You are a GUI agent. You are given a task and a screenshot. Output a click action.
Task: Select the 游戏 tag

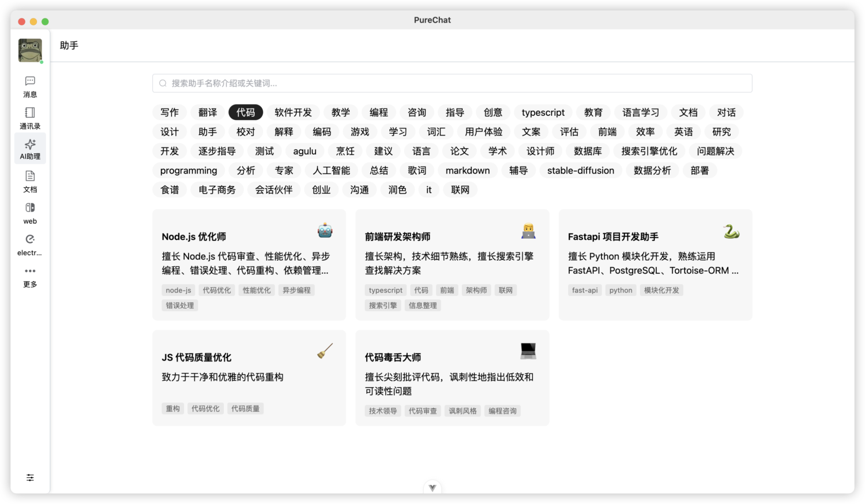[360, 132]
